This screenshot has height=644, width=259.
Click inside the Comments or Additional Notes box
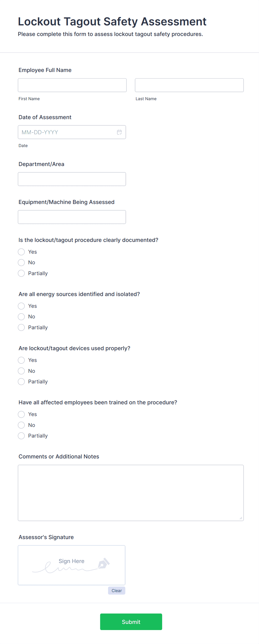(x=131, y=492)
